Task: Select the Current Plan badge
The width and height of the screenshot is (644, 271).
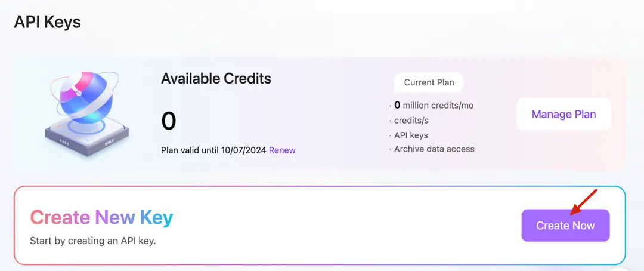Action: [x=429, y=82]
